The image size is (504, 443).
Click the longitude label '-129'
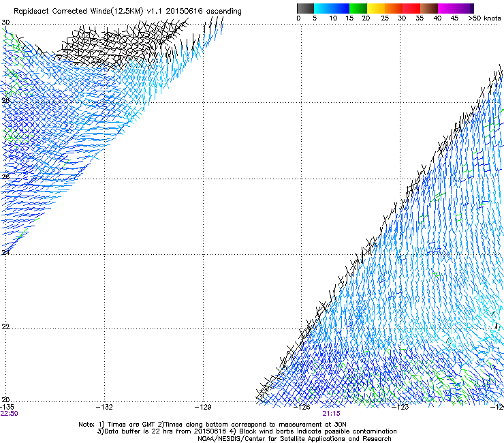point(203,407)
